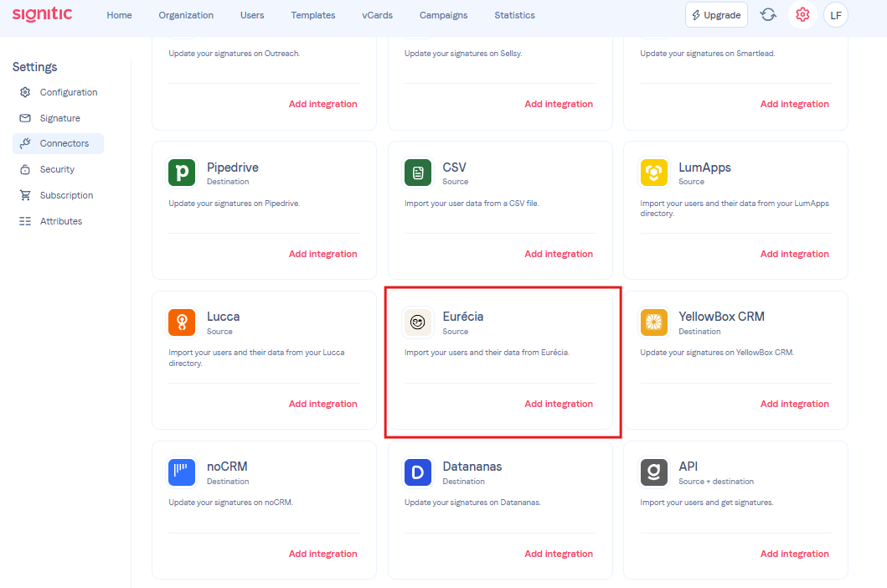Select Connectors label in settings sidebar
Viewport: 887px width, 588px height.
64,144
